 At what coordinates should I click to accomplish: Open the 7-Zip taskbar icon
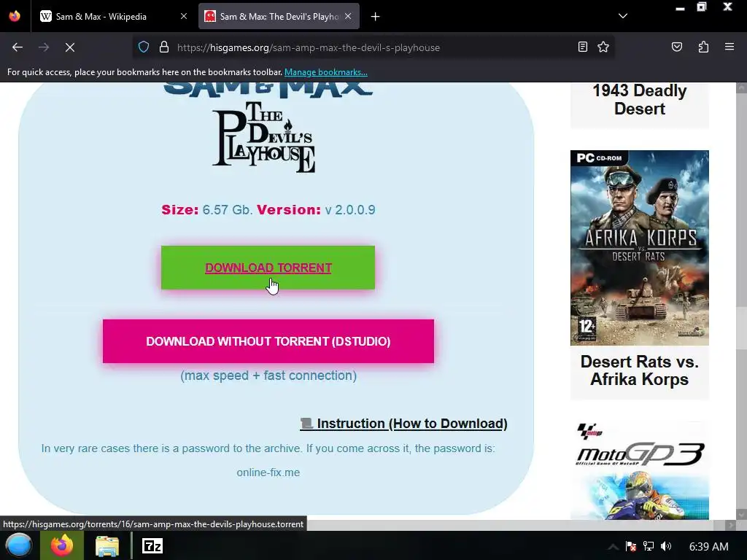pos(152,545)
